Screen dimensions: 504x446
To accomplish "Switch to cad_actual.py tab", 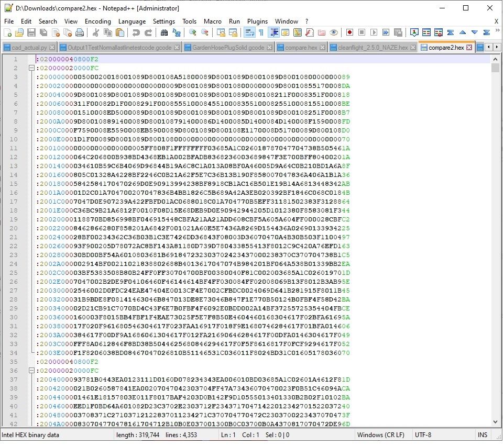I will point(29,48).
